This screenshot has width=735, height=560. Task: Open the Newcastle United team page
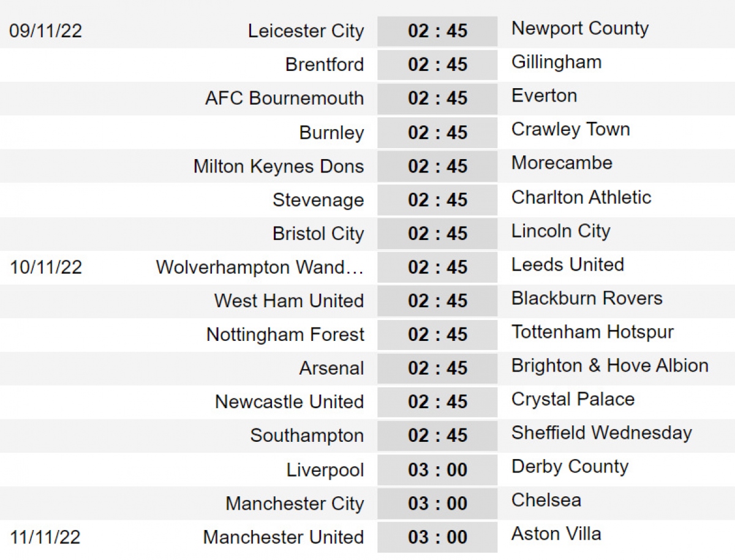pos(289,402)
